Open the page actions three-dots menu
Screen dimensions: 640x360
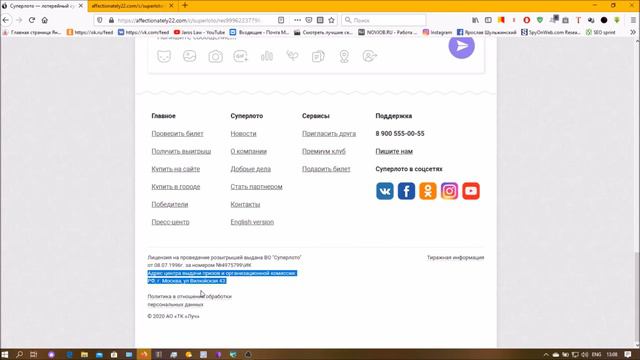point(297,20)
